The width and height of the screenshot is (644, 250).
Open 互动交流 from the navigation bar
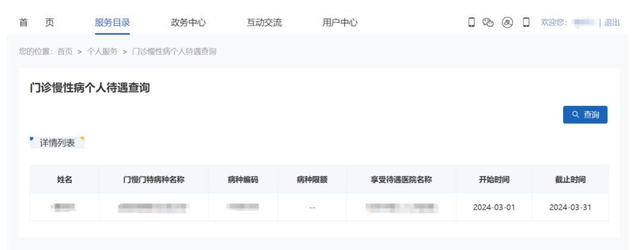[x=264, y=23]
